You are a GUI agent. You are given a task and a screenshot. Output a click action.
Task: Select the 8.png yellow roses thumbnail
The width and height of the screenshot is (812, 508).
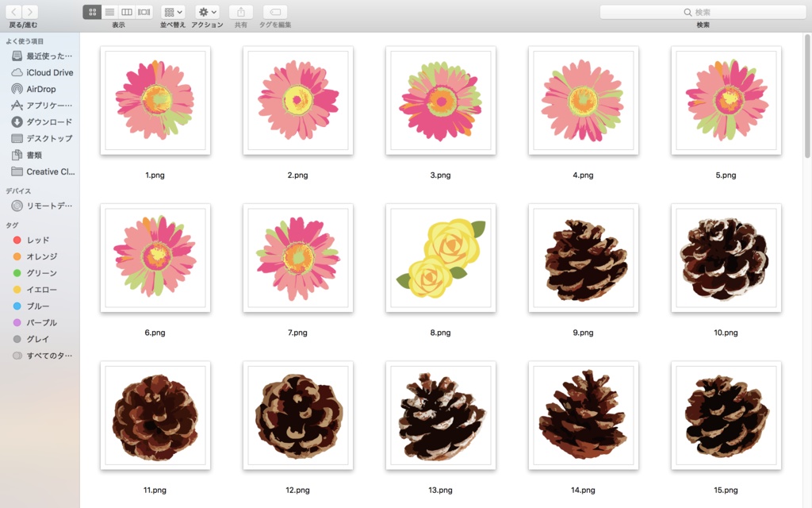point(441,258)
